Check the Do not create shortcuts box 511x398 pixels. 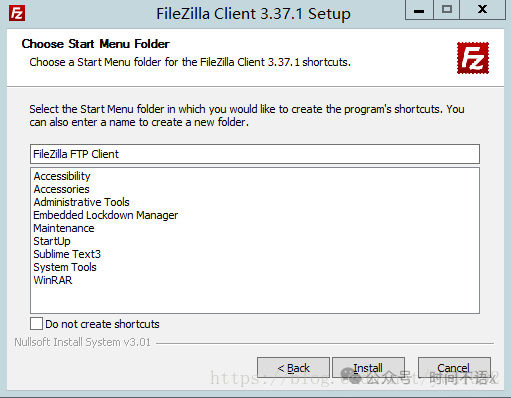tap(36, 324)
